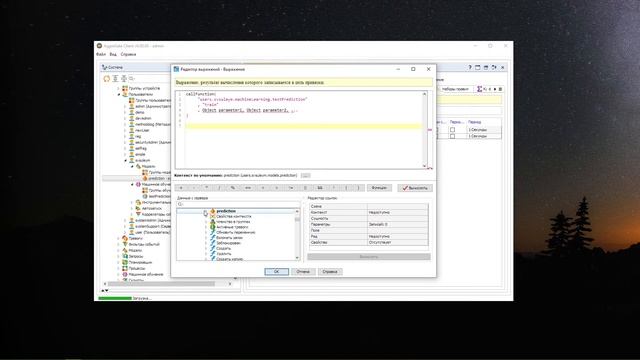Open the Вид menu

tap(113, 54)
